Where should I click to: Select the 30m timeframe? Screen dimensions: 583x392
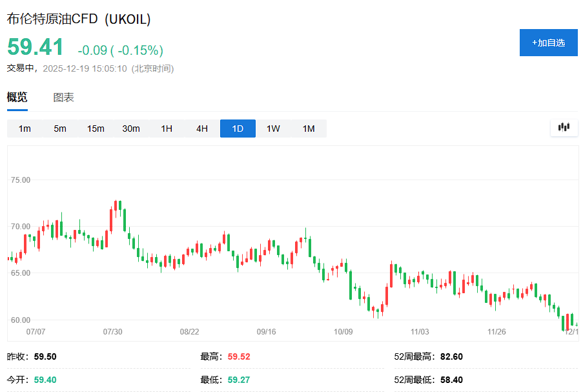click(131, 128)
